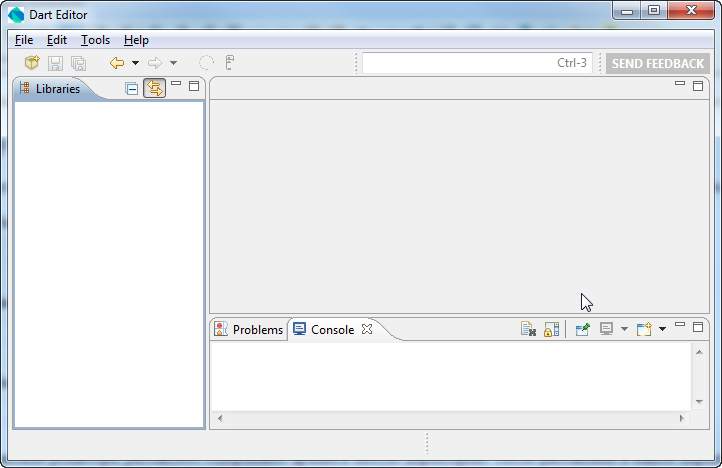Minimize the Dart Editor window

(627, 11)
